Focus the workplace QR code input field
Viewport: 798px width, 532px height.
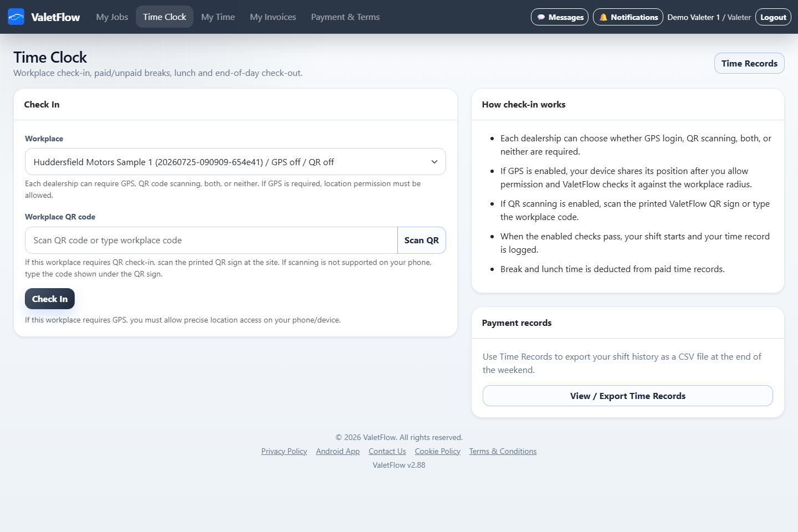211,241
